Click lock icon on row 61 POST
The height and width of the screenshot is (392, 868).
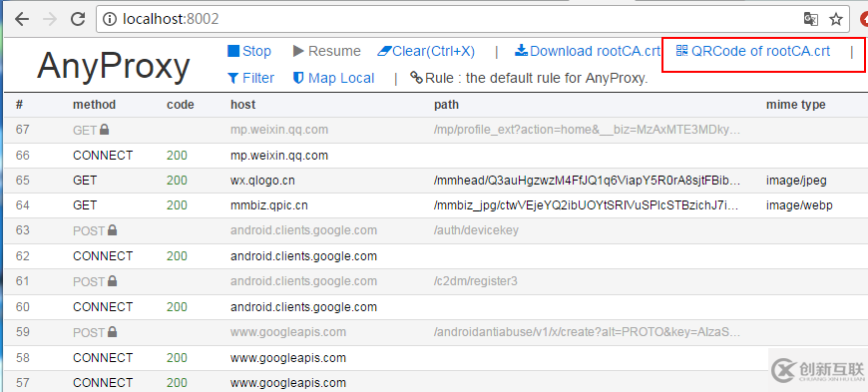point(113,281)
